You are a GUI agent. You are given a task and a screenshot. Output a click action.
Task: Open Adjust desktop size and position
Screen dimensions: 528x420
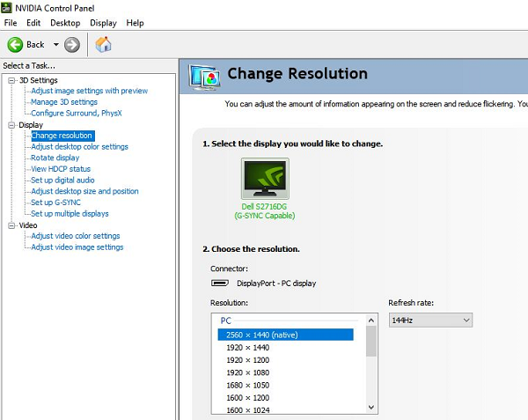tap(84, 191)
